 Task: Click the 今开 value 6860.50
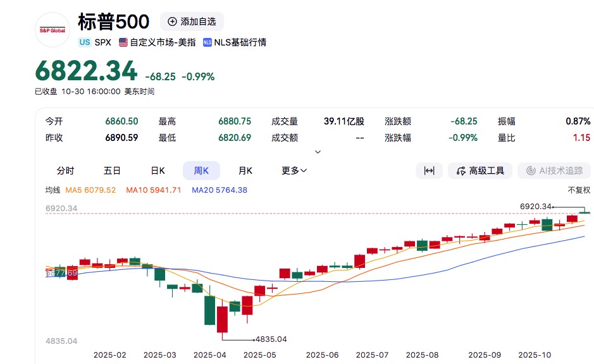(121, 121)
